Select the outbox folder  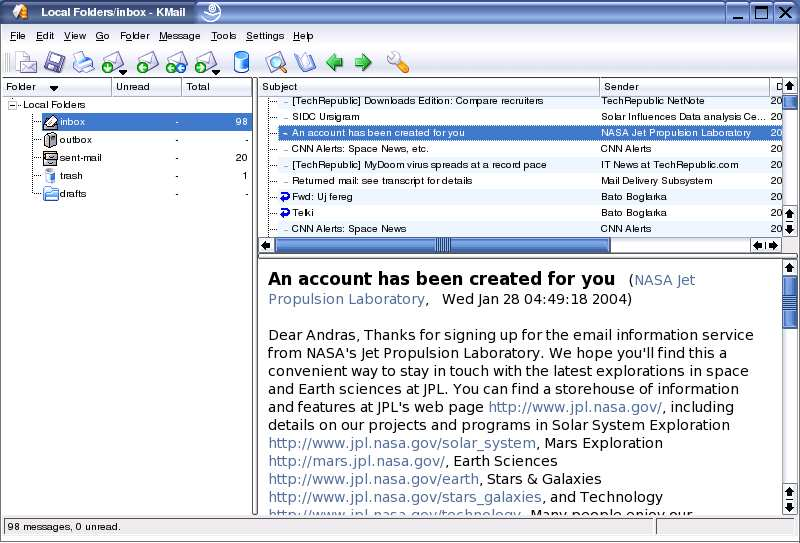point(147,140)
